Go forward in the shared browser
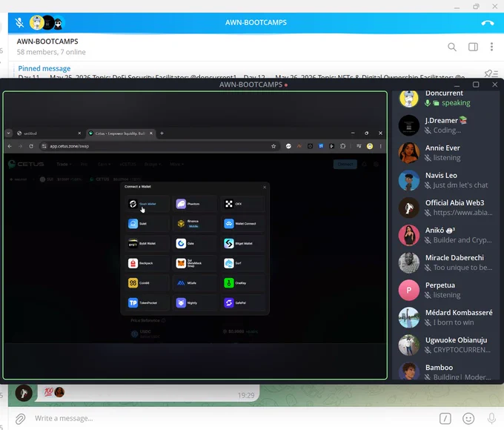The width and height of the screenshot is (504, 430). pyautogui.click(x=20, y=146)
